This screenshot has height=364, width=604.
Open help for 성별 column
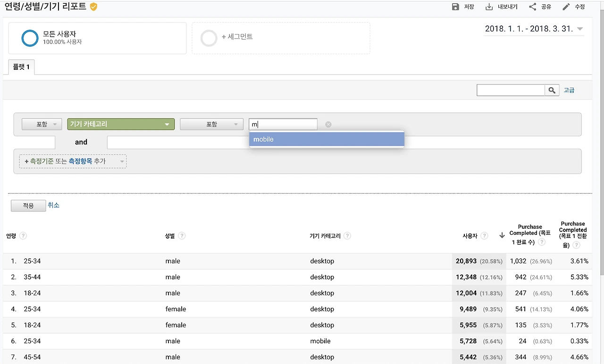(182, 236)
